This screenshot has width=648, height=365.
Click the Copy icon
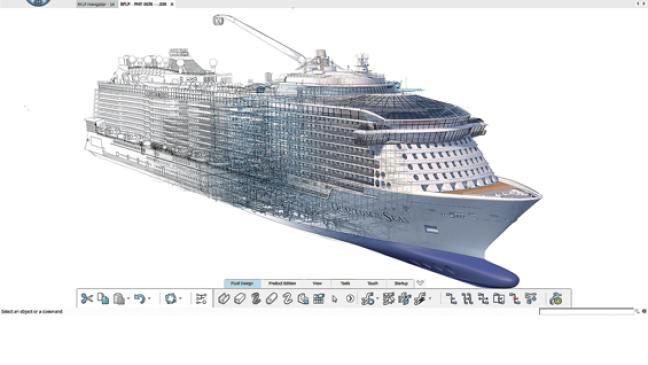click(x=103, y=298)
